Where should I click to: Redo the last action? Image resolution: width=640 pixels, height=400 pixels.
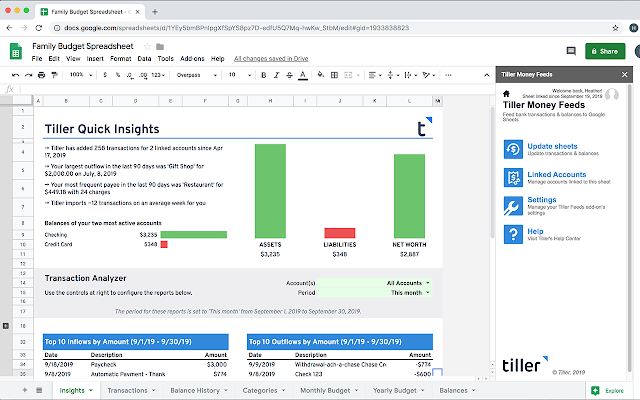[x=29, y=75]
